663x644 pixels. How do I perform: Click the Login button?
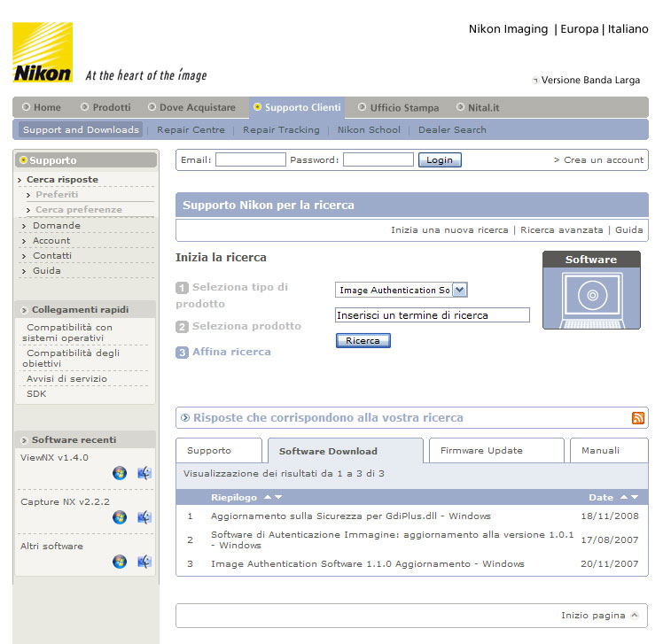click(440, 160)
